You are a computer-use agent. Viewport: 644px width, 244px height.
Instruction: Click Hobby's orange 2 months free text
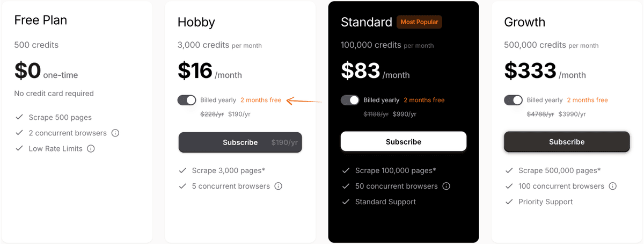(x=261, y=100)
